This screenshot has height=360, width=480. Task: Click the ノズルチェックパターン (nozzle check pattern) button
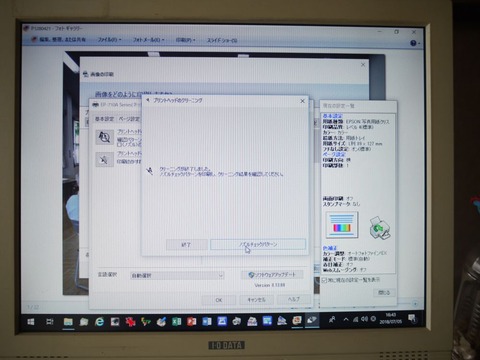(x=258, y=244)
